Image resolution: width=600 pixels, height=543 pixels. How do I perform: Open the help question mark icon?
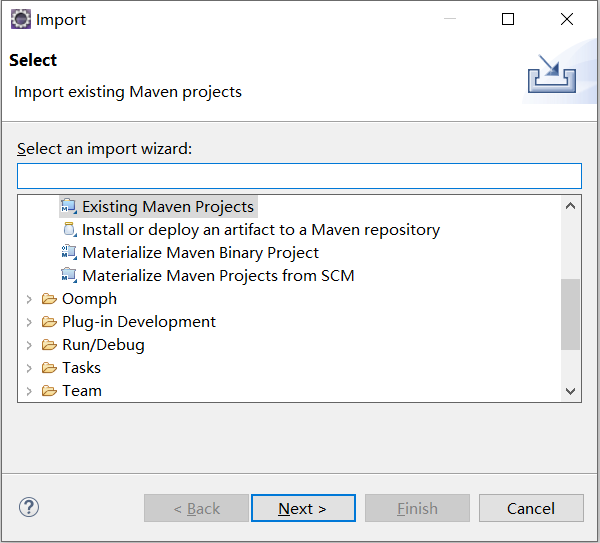(x=29, y=507)
